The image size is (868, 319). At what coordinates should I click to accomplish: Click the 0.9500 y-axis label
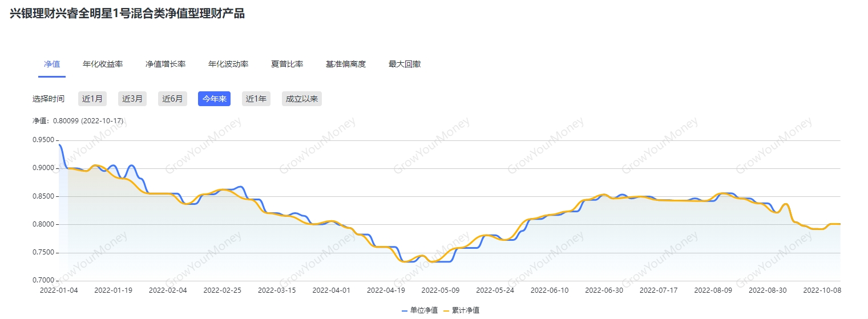[x=45, y=140]
